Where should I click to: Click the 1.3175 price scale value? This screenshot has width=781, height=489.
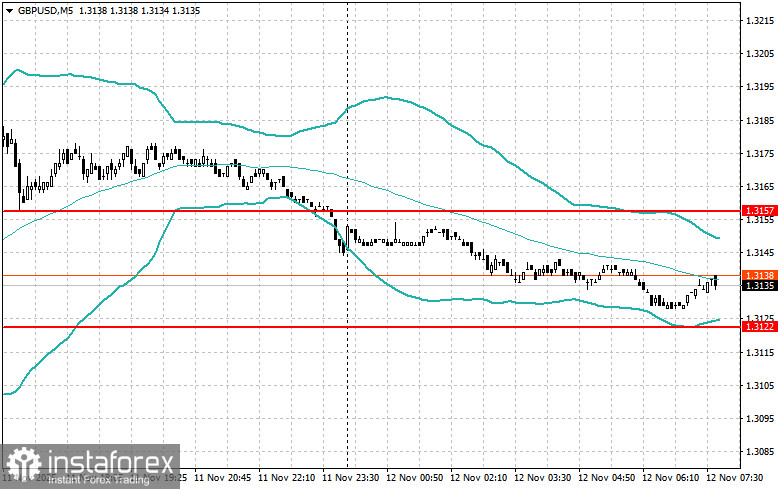tap(760, 153)
